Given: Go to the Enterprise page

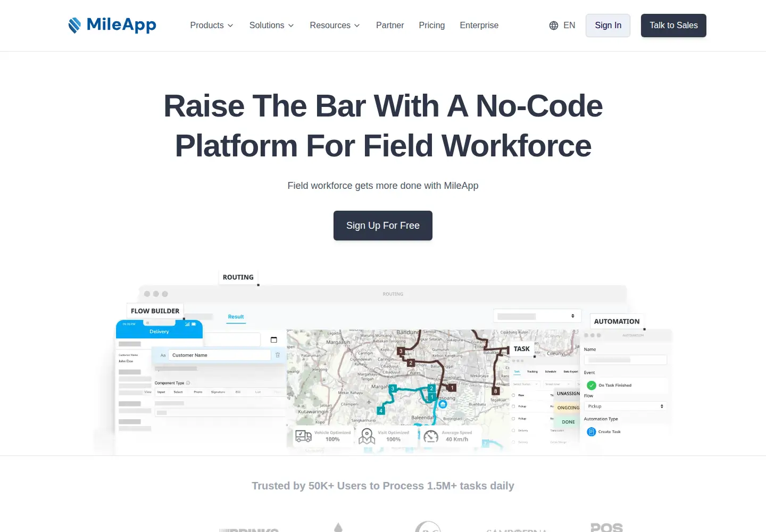Looking at the screenshot, I should [479, 26].
